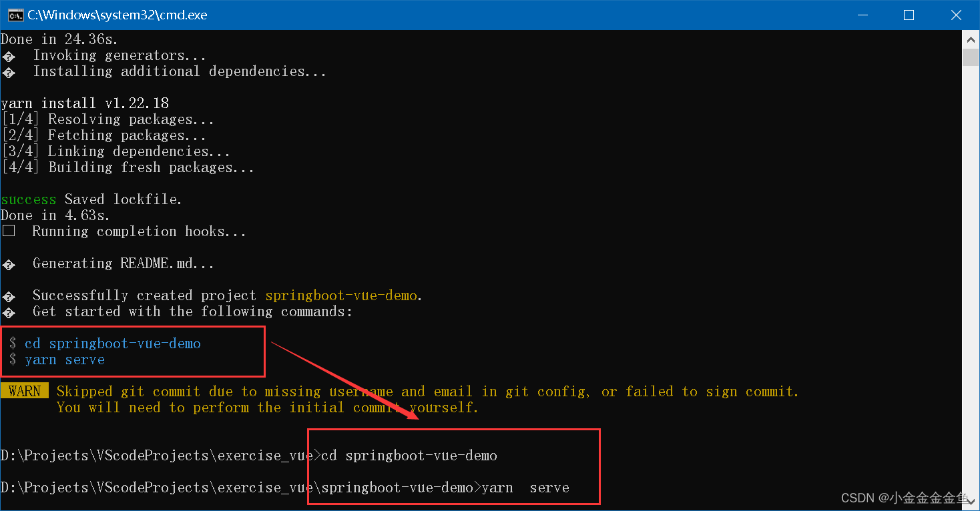Click '[1/4] Resolving packages...' line

[107, 119]
